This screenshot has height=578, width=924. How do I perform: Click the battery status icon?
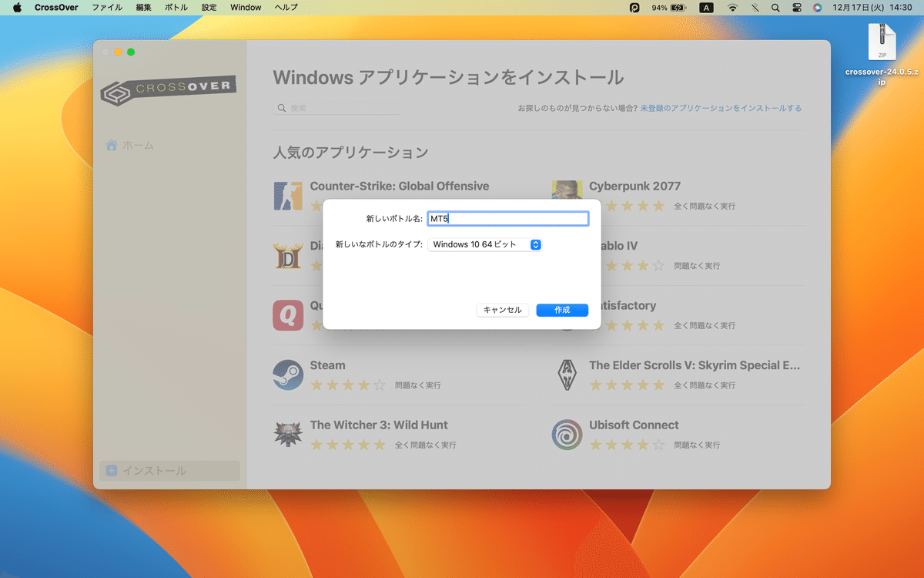coord(678,8)
